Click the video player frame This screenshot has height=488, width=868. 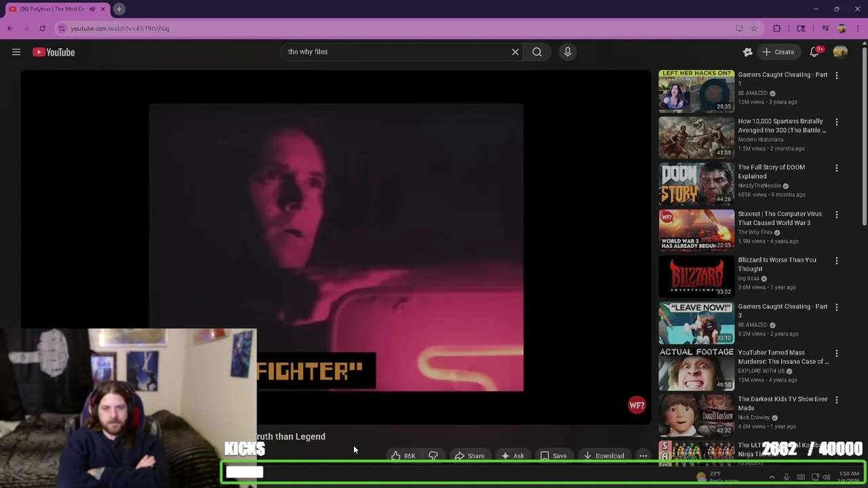336,247
